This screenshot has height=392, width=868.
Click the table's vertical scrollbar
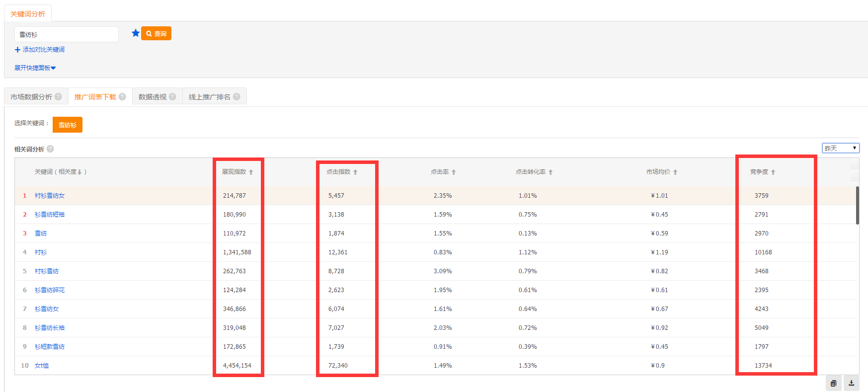click(x=857, y=205)
